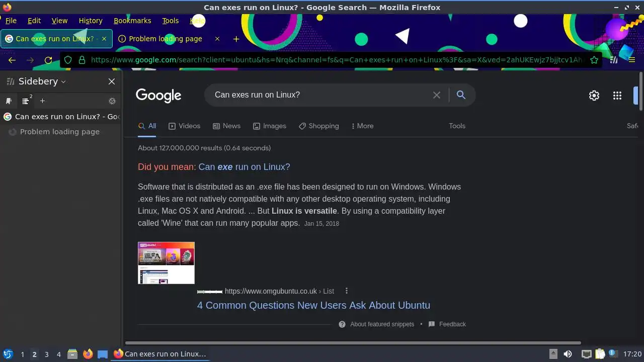This screenshot has width=644, height=362.
Task: Show the desktop from the panel
Action: [103, 354]
